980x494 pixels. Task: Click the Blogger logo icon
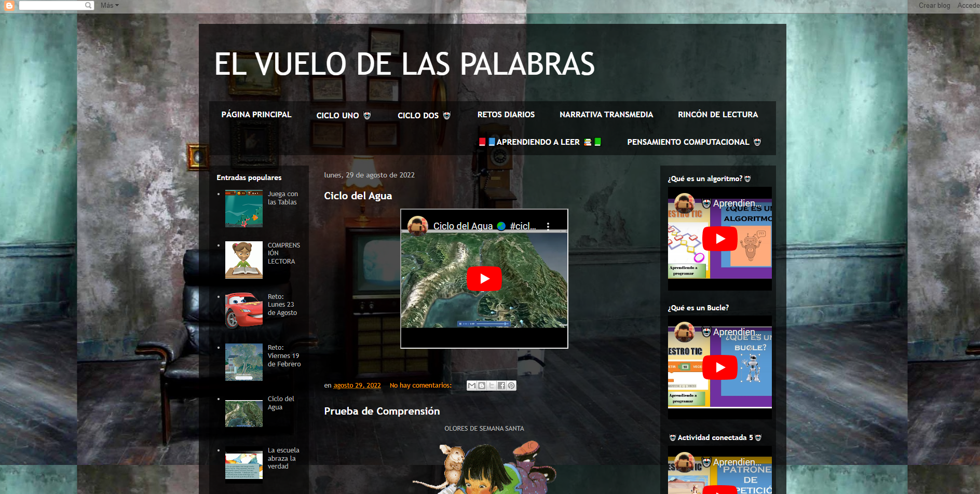point(9,5)
